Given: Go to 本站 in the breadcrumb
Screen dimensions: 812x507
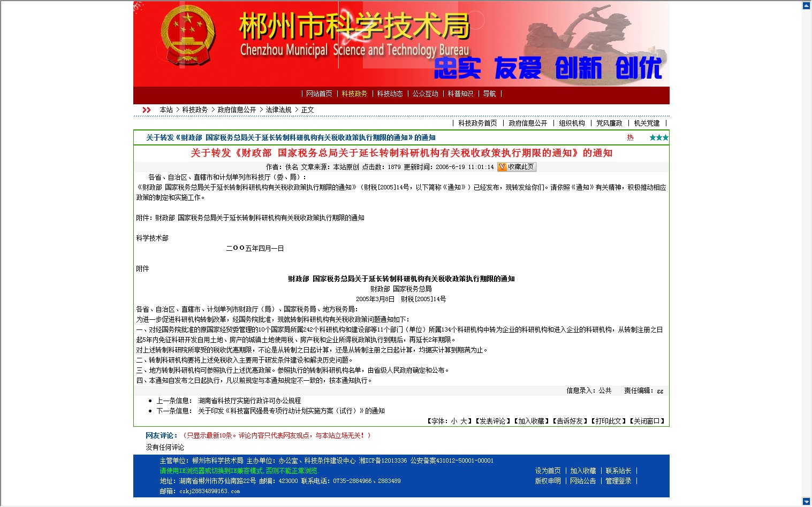Looking at the screenshot, I should click(166, 110).
